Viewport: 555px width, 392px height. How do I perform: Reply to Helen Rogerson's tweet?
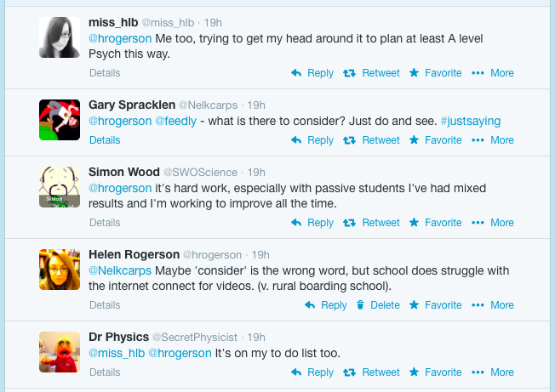point(326,305)
